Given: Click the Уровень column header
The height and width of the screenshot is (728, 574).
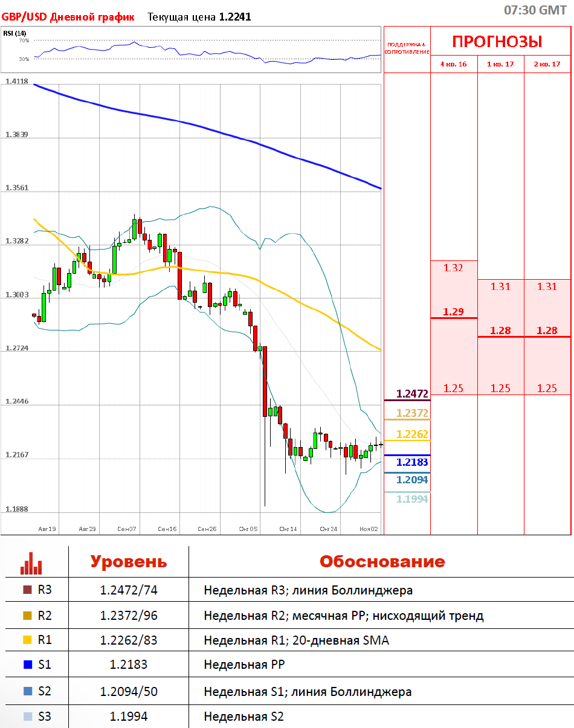Looking at the screenshot, I should pos(128,562).
